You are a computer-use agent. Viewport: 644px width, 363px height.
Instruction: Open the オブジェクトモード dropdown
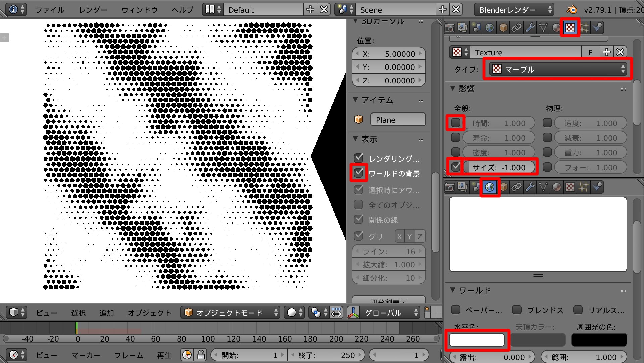[x=230, y=313]
